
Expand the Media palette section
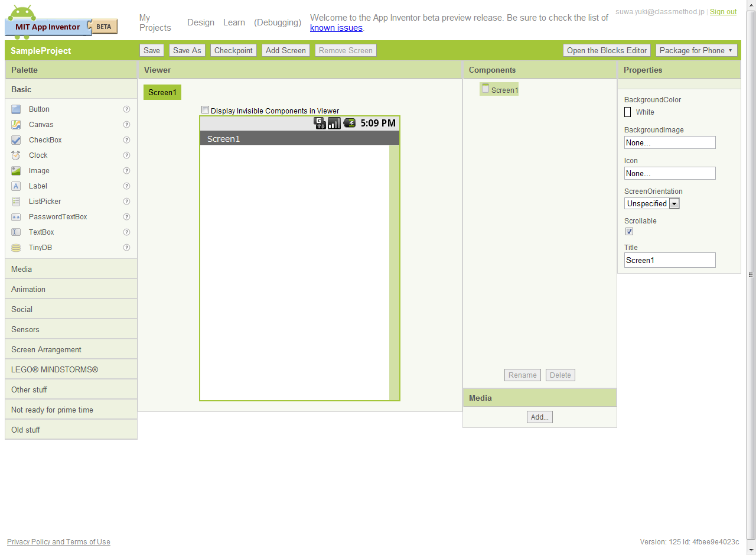click(71, 269)
